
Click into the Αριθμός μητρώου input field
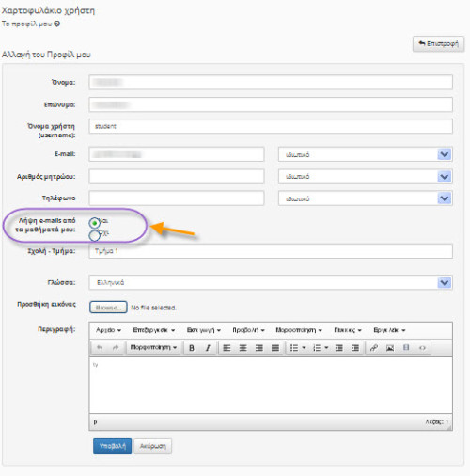coord(177,177)
